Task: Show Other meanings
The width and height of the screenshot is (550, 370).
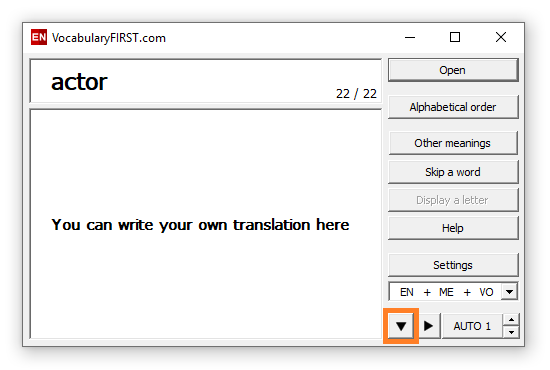Action: 453,143
